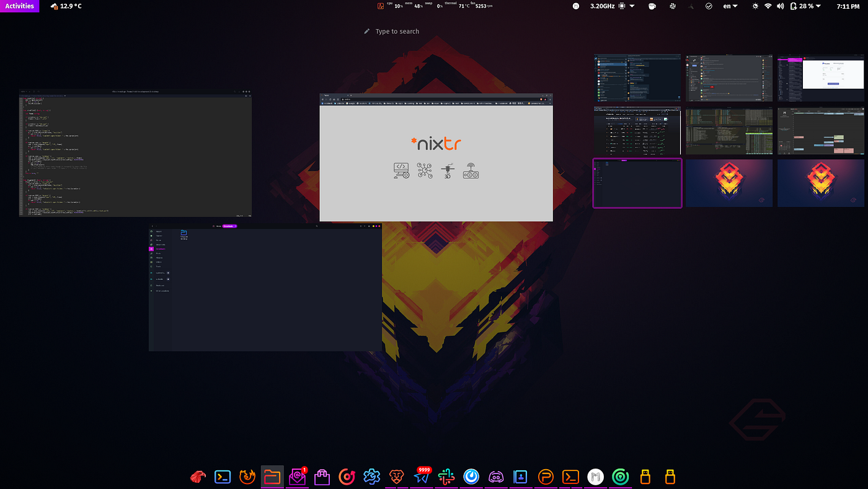Open the blue contacts icon in dock
Screen dimensions: 868x489
click(521, 477)
